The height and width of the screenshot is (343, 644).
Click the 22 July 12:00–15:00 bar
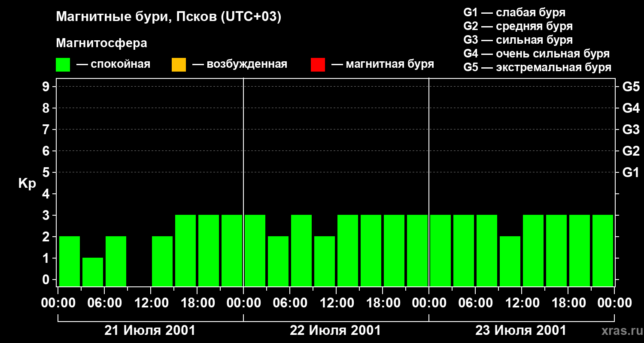point(348,250)
